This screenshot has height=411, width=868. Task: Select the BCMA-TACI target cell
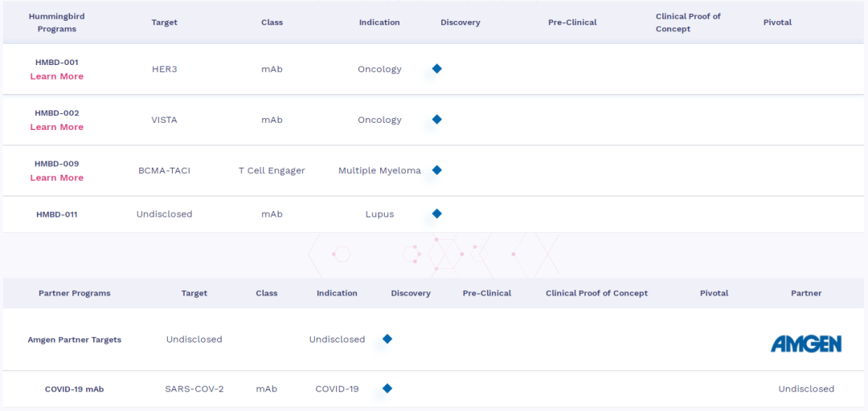pos(165,170)
